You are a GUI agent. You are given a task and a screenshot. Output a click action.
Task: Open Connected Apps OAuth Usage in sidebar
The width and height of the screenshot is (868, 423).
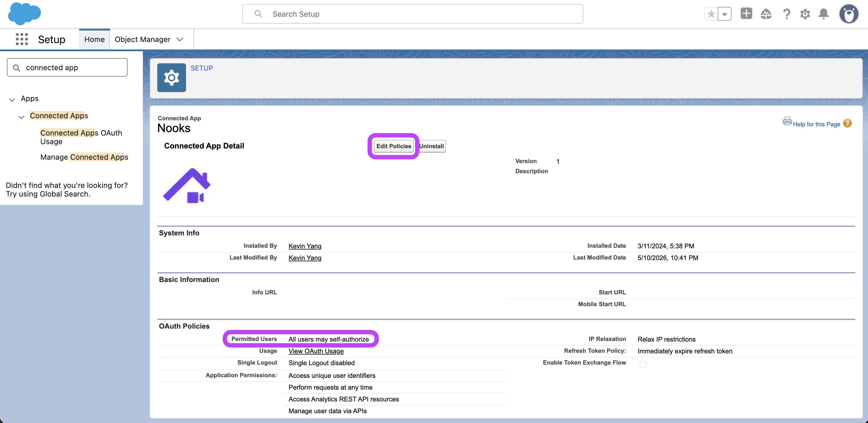point(81,138)
